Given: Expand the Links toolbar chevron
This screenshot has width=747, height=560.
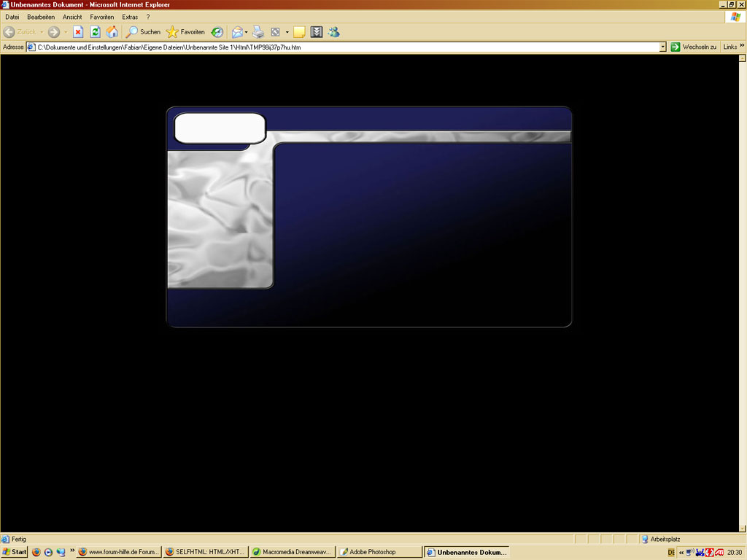Looking at the screenshot, I should [742, 46].
